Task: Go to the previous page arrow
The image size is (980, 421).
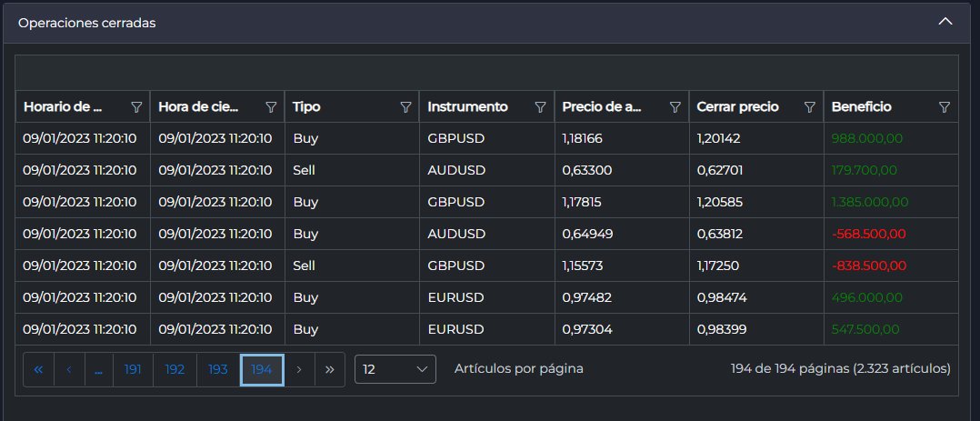Action: [69, 370]
